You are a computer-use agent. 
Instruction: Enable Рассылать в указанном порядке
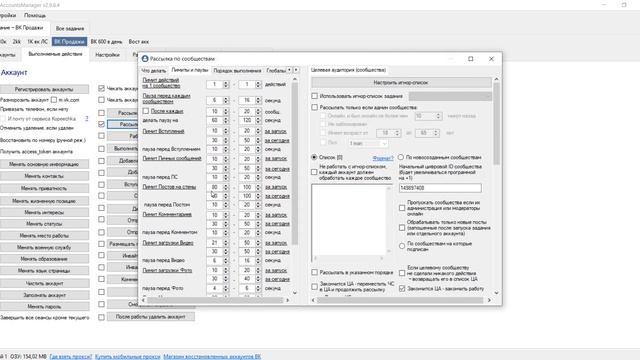pyautogui.click(x=314, y=272)
